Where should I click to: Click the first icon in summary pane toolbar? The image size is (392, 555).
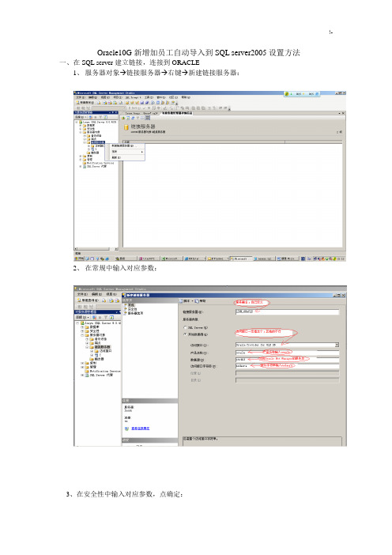point(123,118)
